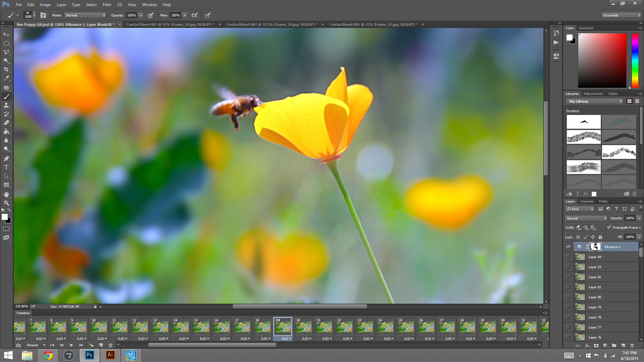Open the layer blend mode Normal dropdown

coord(586,218)
